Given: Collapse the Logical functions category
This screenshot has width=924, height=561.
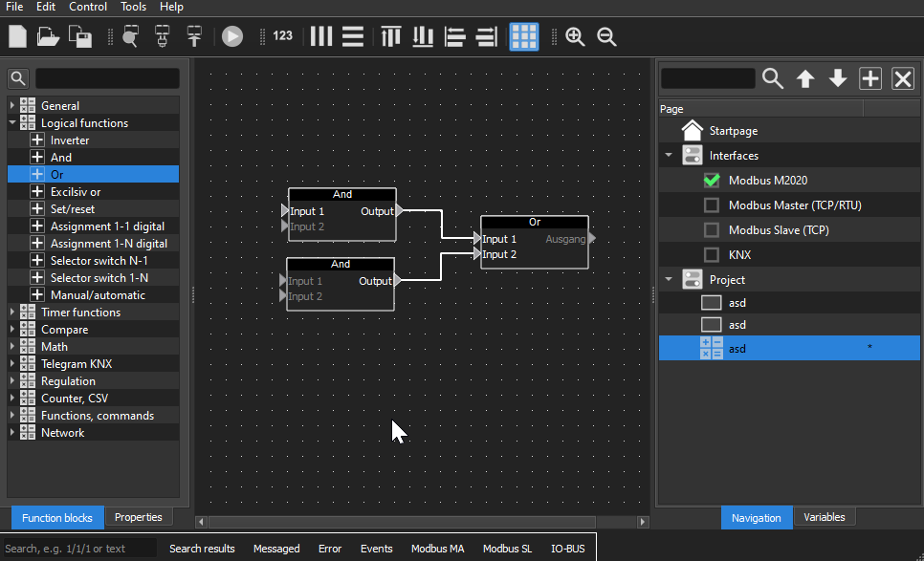Looking at the screenshot, I should [12, 123].
